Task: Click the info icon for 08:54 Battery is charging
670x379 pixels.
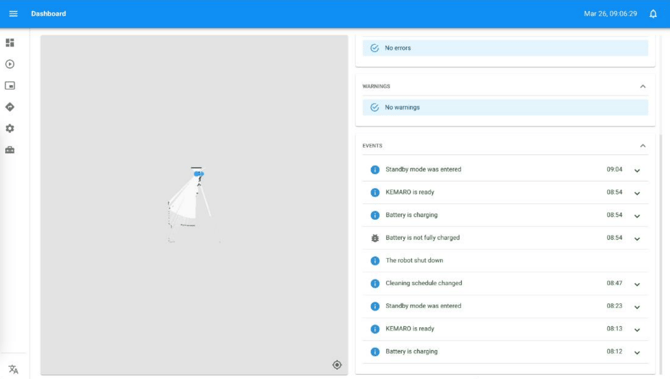Action: [x=375, y=215]
